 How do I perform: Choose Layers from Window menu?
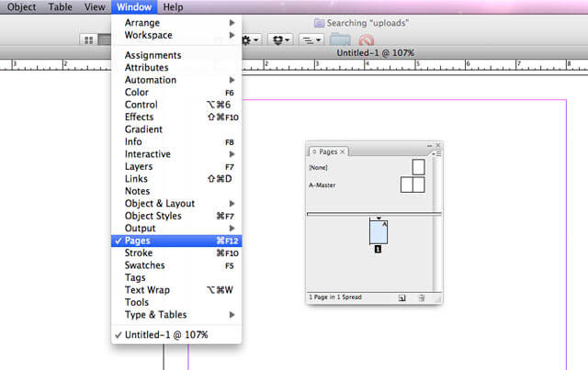pyautogui.click(x=176, y=166)
